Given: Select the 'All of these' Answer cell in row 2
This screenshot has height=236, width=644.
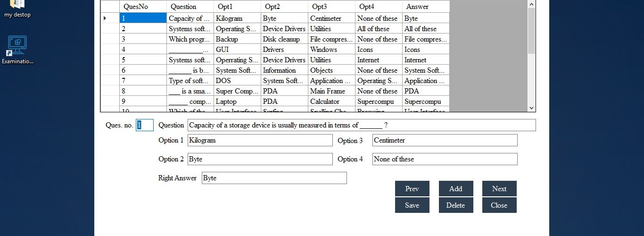Looking at the screenshot, I should [426, 29].
